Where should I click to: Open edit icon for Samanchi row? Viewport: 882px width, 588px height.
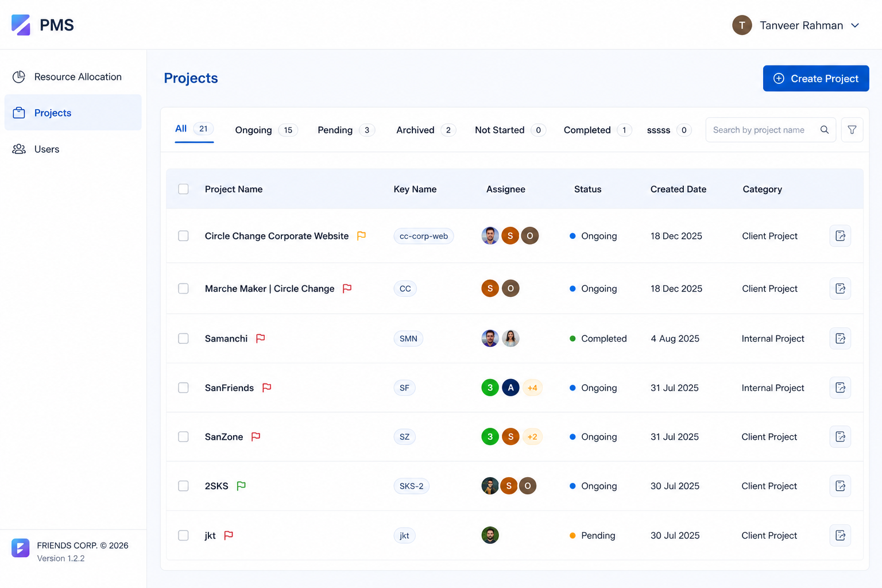click(840, 338)
